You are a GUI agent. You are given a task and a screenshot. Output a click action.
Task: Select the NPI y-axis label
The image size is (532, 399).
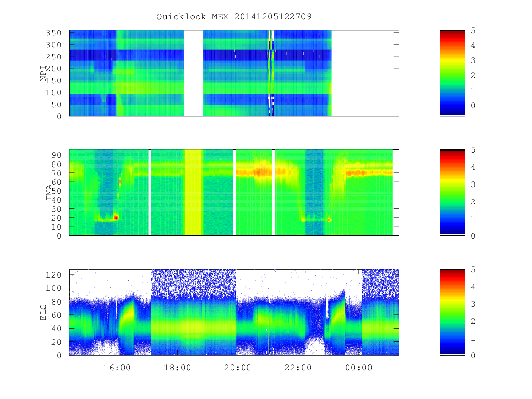pyautogui.click(x=43, y=73)
